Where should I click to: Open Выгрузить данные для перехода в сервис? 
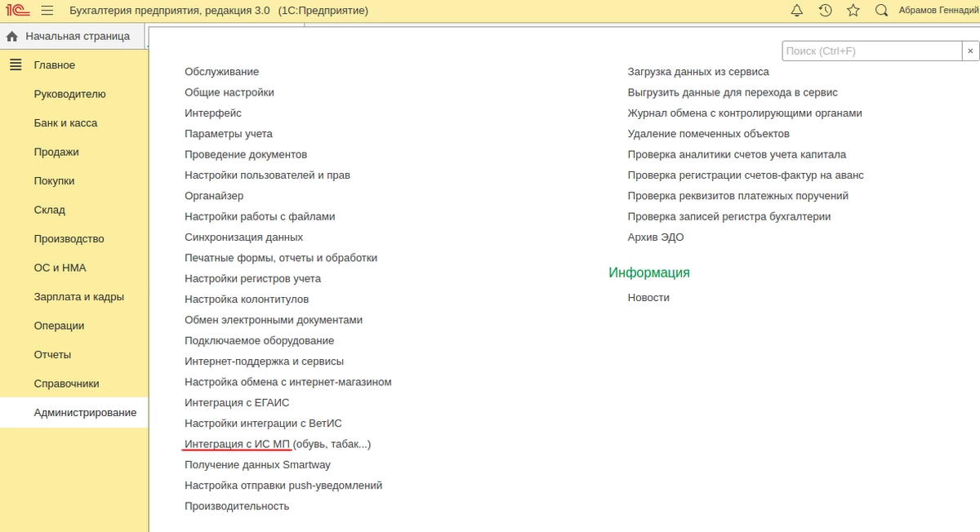[733, 92]
